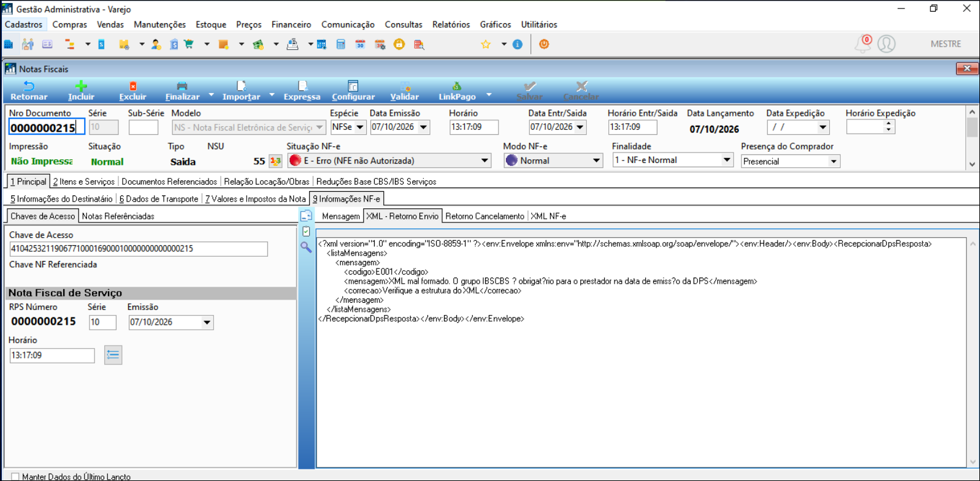This screenshot has width=980, height=481.
Task: Click the LinkPago money bag button
Action: click(x=457, y=91)
